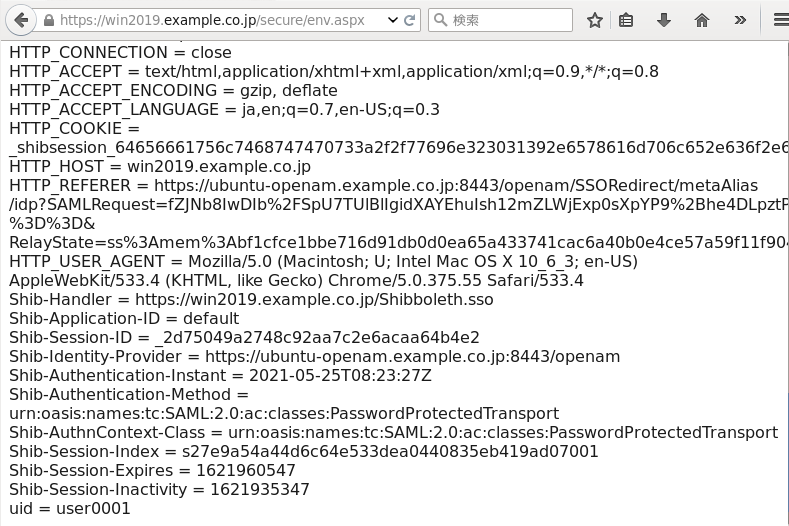Open the hamburger main menu
Image resolution: width=789 pixels, height=526 pixels.
coord(780,20)
